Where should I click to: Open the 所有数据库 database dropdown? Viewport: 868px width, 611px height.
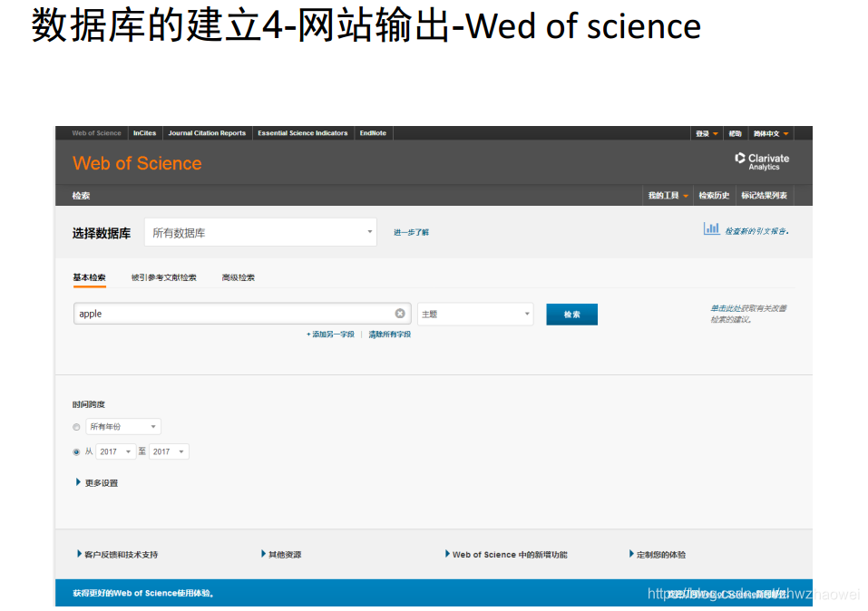click(260, 232)
